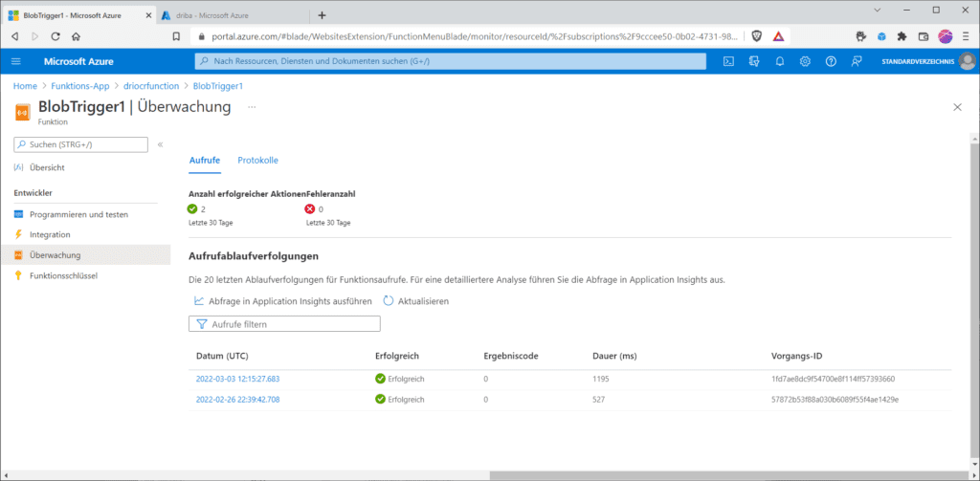Select Überwachung in the left menu
This screenshot has width=980, height=481.
(85, 255)
